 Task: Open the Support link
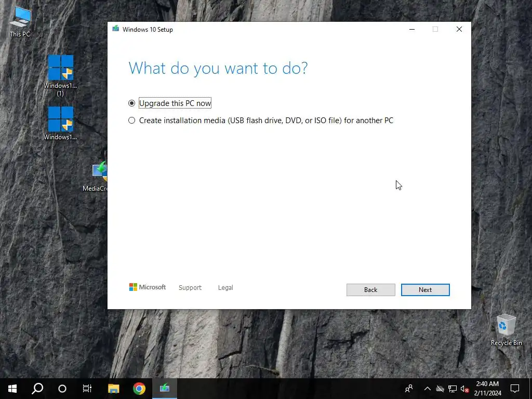coord(190,287)
